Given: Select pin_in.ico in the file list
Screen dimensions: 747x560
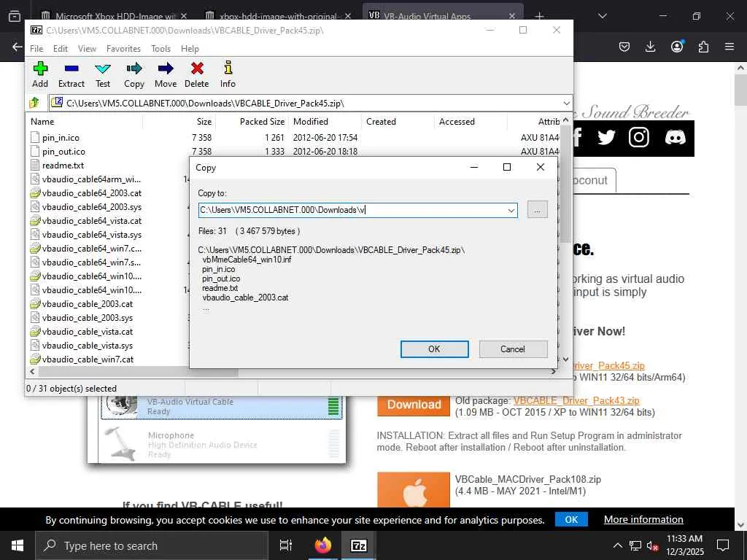Looking at the screenshot, I should pyautogui.click(x=61, y=138).
